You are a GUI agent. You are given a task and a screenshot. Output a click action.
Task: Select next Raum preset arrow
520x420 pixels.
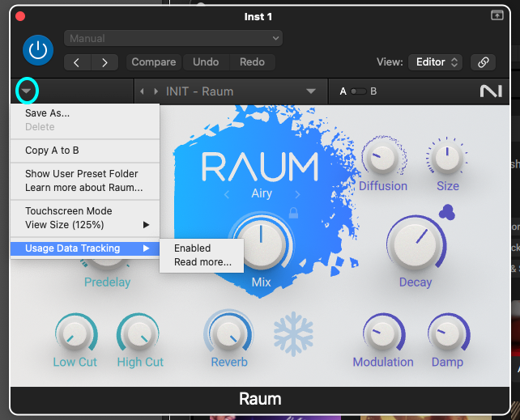pos(156,91)
